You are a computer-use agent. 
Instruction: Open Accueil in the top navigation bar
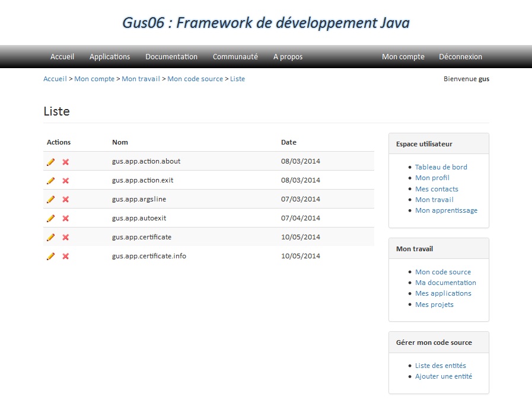pos(62,57)
